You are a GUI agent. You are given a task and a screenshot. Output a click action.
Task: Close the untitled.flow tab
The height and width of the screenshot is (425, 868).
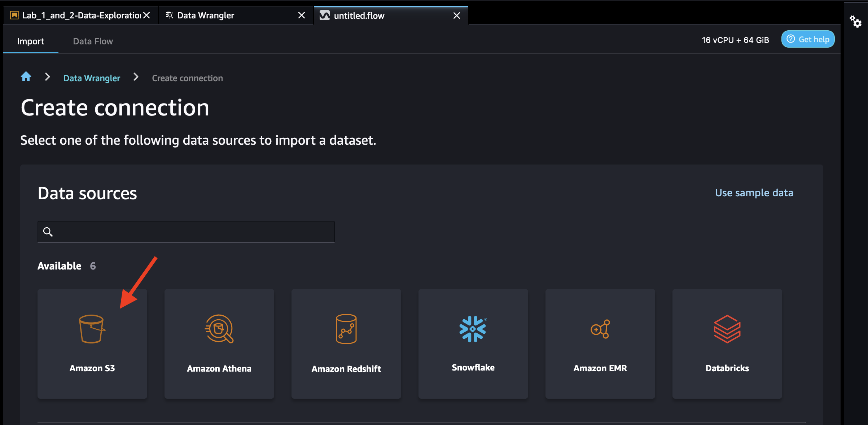[x=457, y=16]
